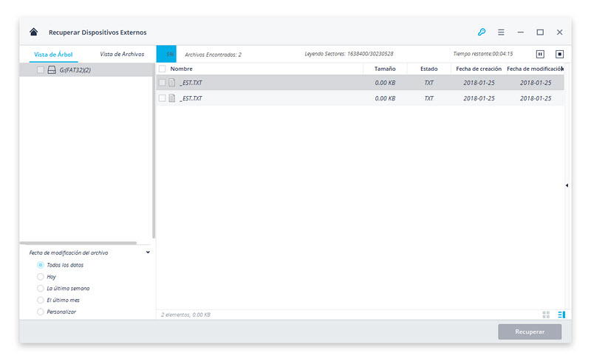This screenshot has height=364, width=591.
Task: Select G:(FAT32)(2) tree item
Action: click(86, 69)
